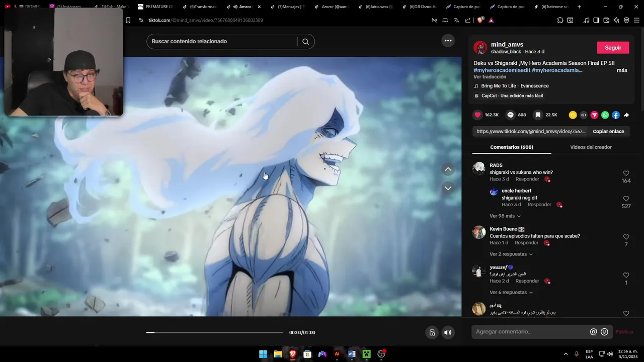Click the floating player icon beside volume

pos(432,332)
